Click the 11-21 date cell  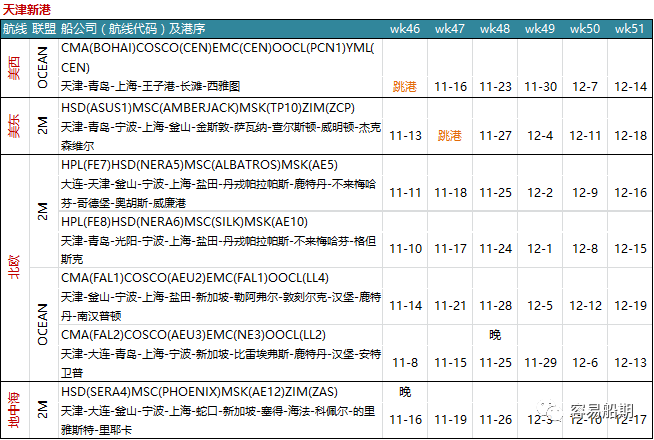(450, 306)
